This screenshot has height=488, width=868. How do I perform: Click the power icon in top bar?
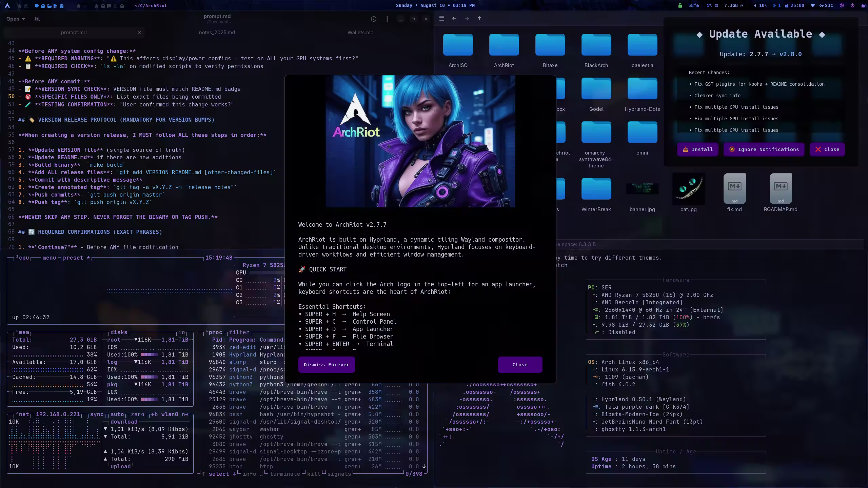pyautogui.click(x=852, y=5)
